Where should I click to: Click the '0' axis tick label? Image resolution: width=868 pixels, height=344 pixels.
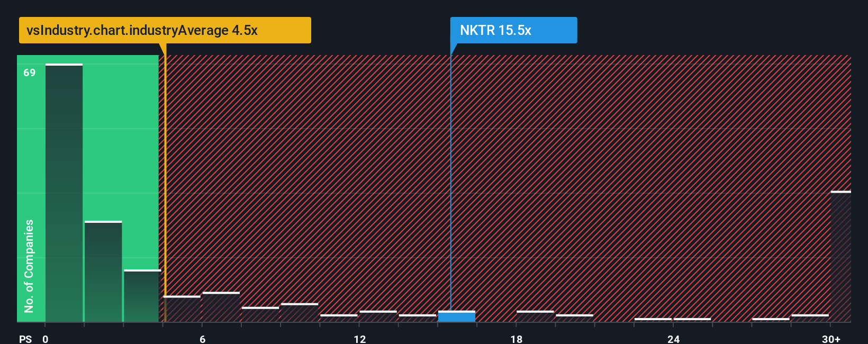coord(46,339)
